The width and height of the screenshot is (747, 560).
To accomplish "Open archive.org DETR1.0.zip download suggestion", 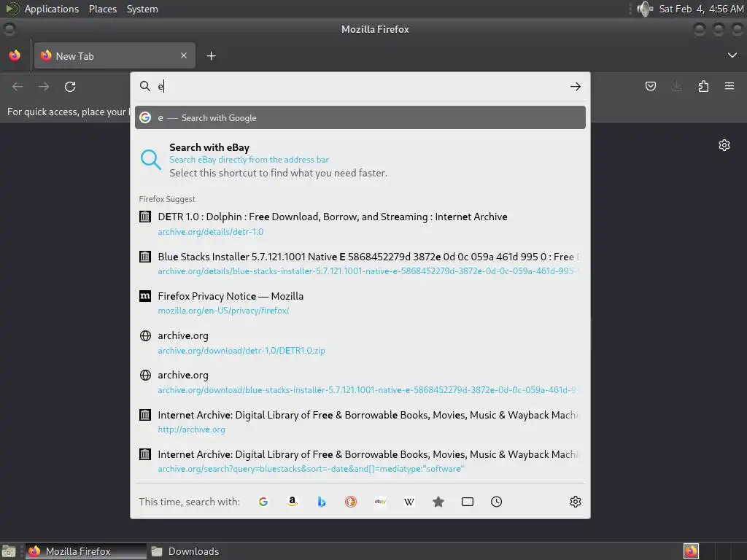I will 360,343.
